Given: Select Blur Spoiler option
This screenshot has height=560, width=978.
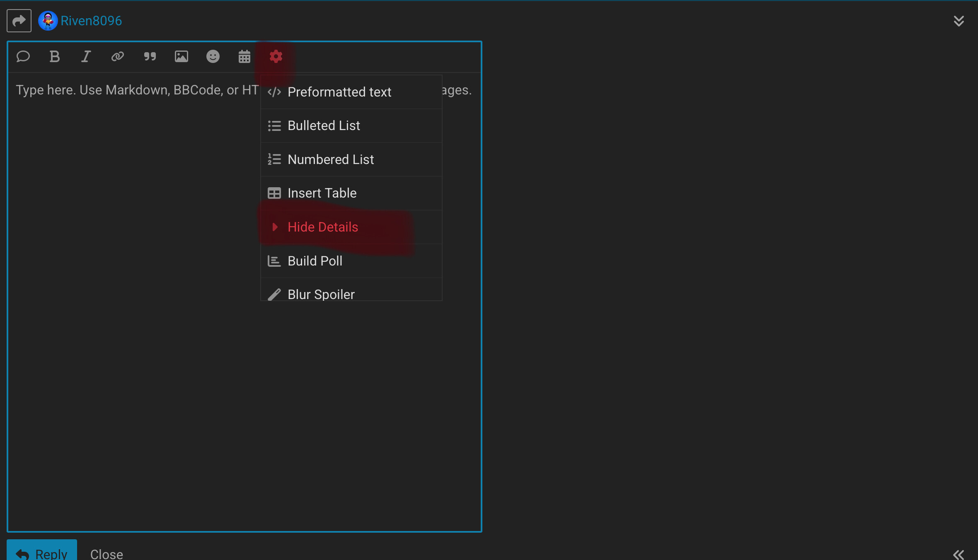Looking at the screenshot, I should point(321,294).
